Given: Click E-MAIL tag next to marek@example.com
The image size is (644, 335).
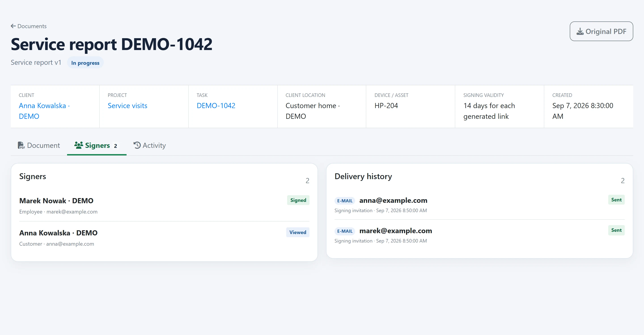Looking at the screenshot, I should point(345,231).
